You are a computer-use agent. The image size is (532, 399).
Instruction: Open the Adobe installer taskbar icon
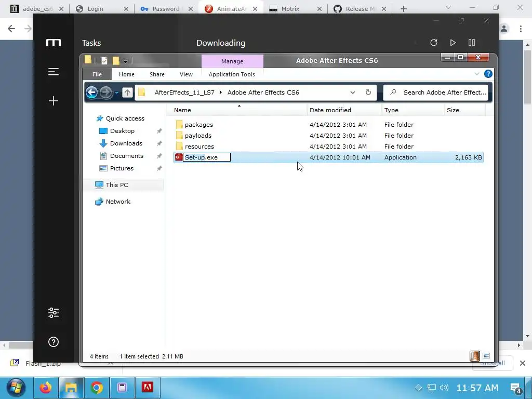(147, 388)
